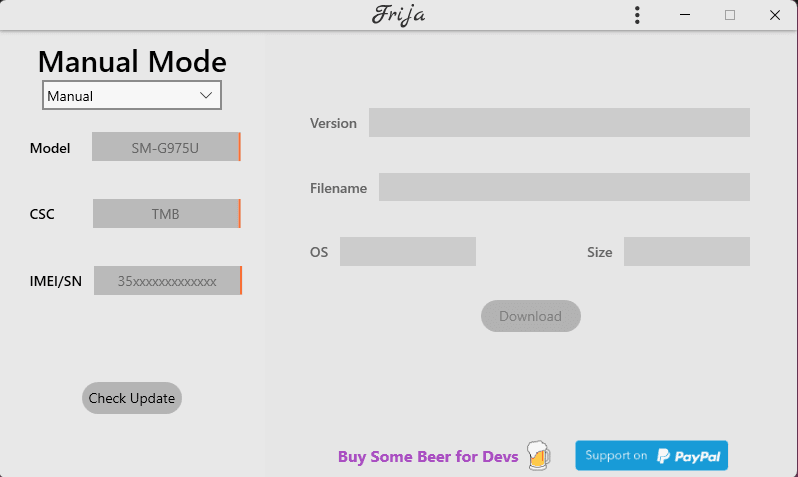Minimize the Frija window
The width and height of the screenshot is (798, 477).
tap(686, 15)
